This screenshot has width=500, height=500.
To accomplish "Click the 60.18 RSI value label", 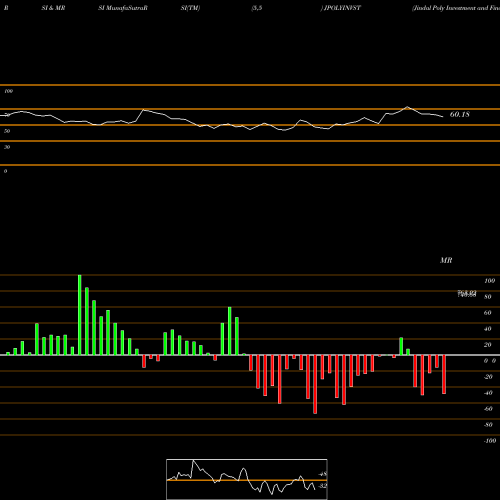I will (x=460, y=114).
